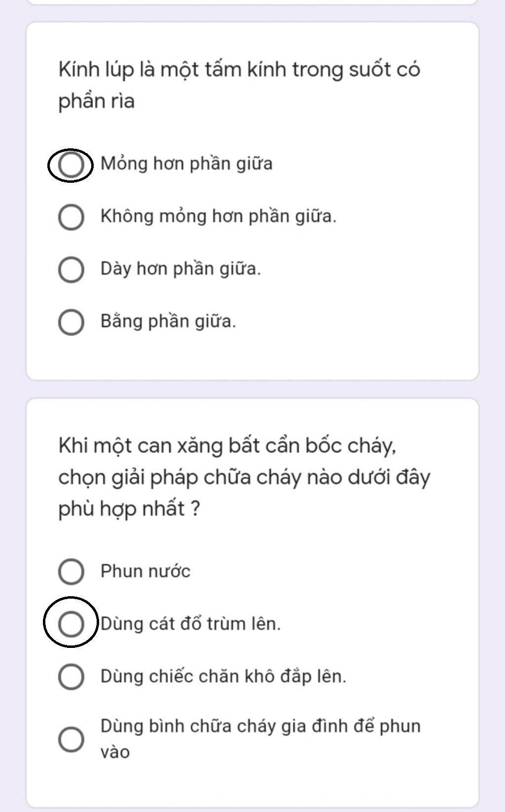This screenshot has width=505, height=812.
Task: Click the 'Mỏng hơn phần giữa' answer text
Action: (x=186, y=164)
